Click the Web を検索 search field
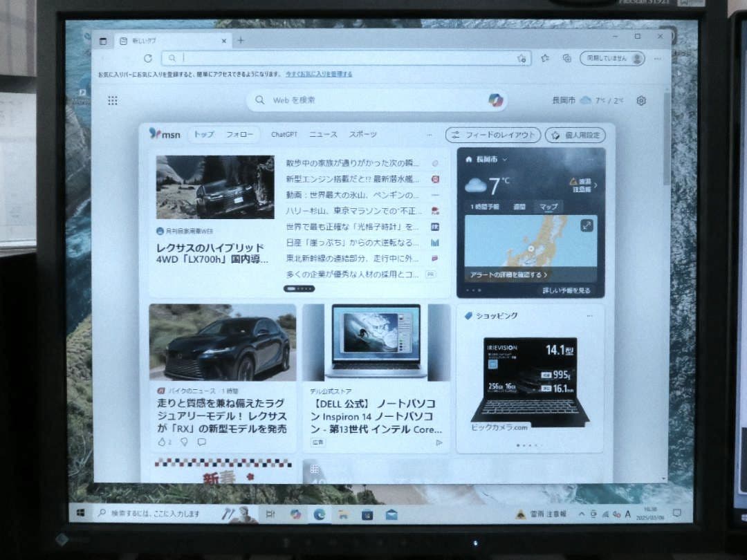 coord(346,100)
